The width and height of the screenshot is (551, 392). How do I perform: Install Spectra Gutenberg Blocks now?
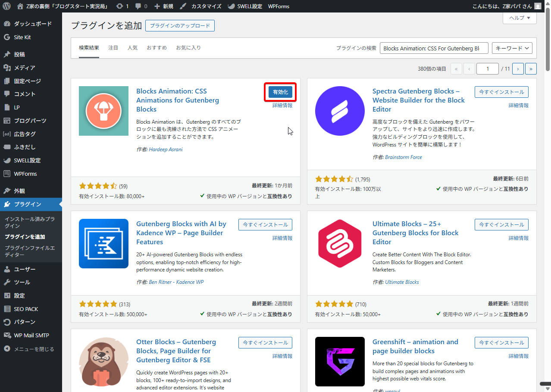(x=501, y=92)
